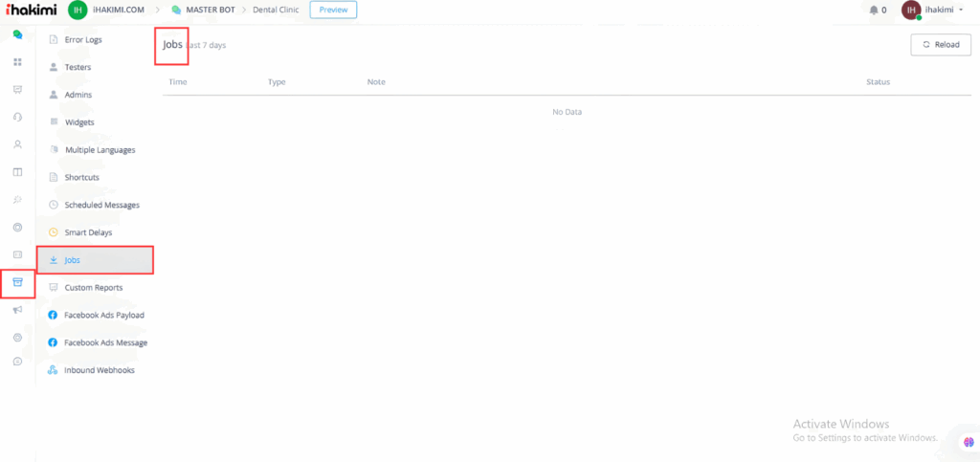
Task: Go to Custom Reports
Action: [x=93, y=287]
